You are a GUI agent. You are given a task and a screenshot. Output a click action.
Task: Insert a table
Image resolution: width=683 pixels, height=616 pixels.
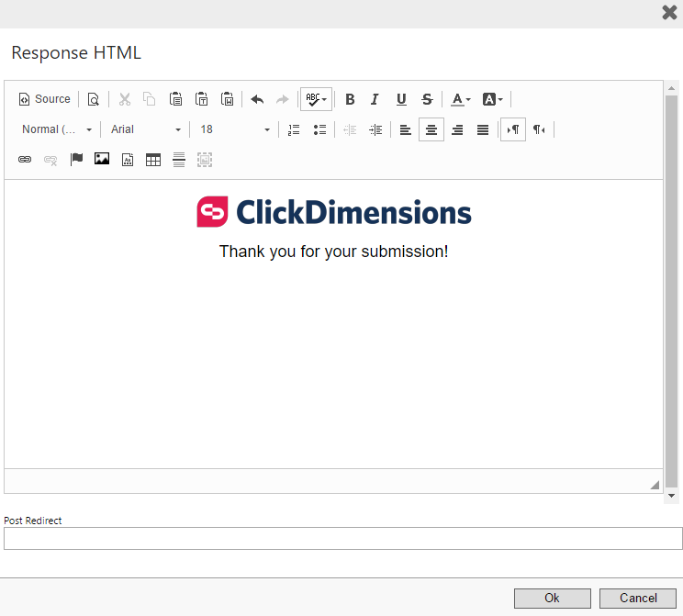(153, 160)
